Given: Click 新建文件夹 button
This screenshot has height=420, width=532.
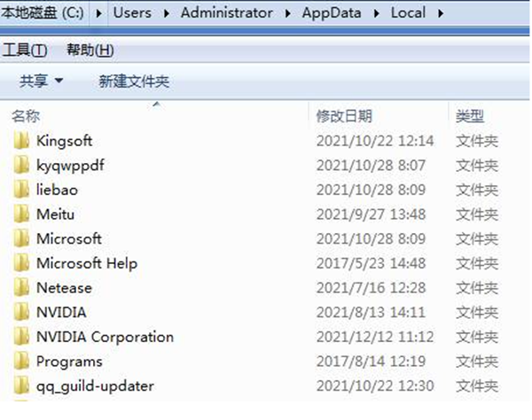Looking at the screenshot, I should click(134, 82).
